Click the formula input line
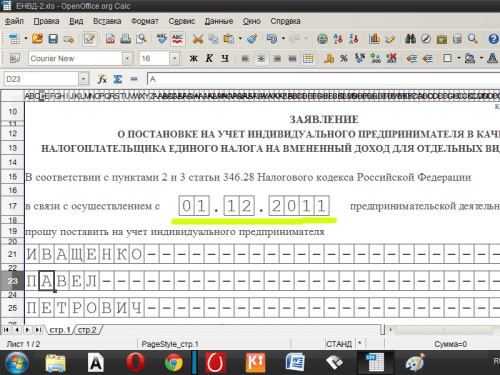This screenshot has height=375, width=500. (x=323, y=79)
